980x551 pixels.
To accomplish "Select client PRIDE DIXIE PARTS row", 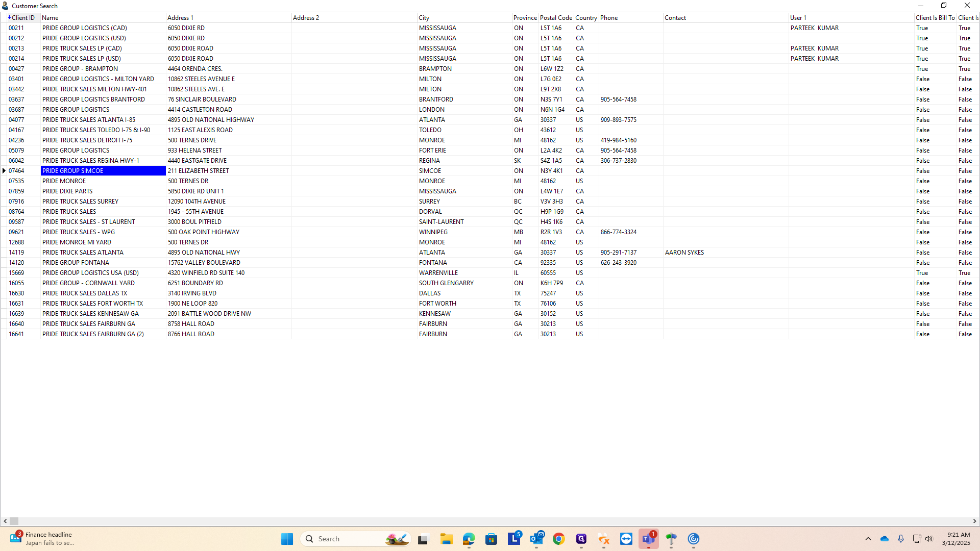I will click(67, 191).
